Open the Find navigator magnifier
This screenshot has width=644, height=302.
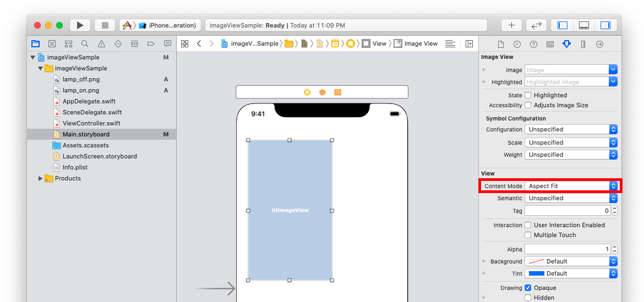pyautogui.click(x=85, y=43)
